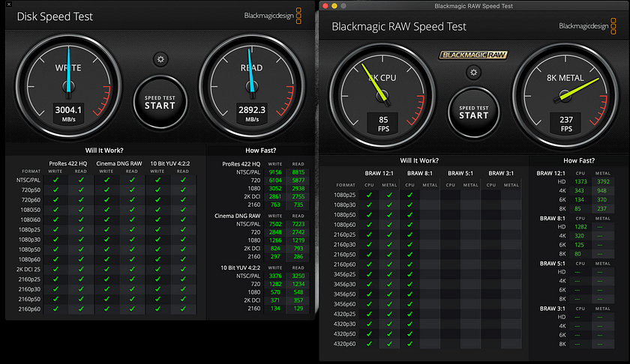Click ProRes NTSC/PAL read value 8815

click(298, 172)
